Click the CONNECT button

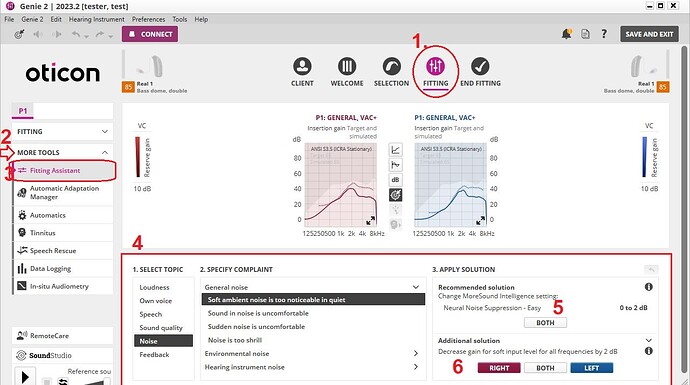click(x=150, y=34)
